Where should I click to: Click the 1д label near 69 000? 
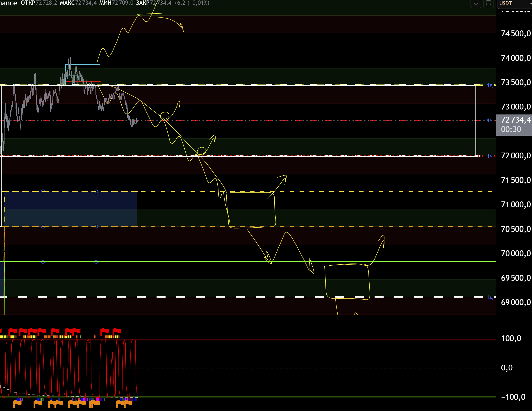[x=490, y=297]
